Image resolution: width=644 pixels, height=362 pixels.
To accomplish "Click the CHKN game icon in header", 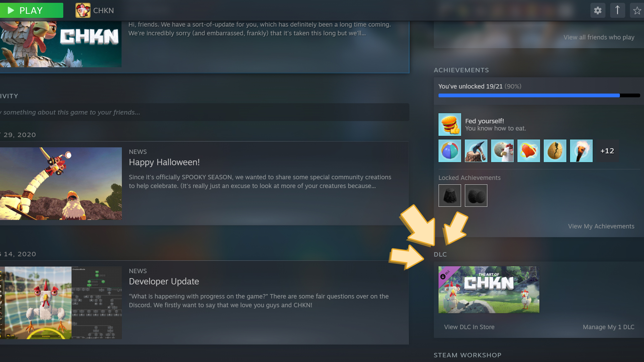I will [82, 10].
